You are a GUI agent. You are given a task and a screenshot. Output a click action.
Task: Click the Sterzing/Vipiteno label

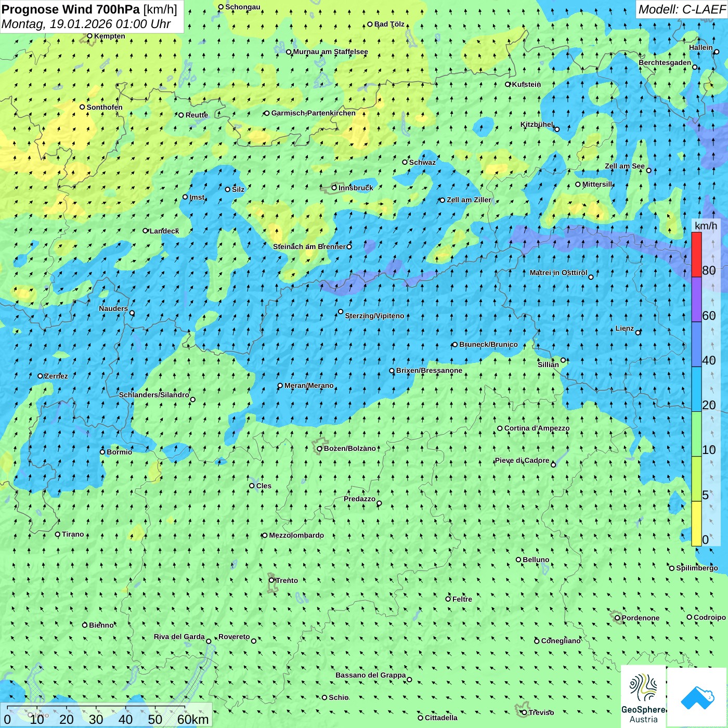374,316
